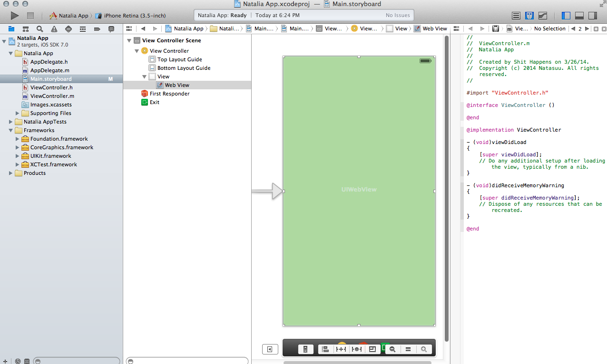Switch to the Version editor
This screenshot has width=607, height=364.
coord(543,16)
